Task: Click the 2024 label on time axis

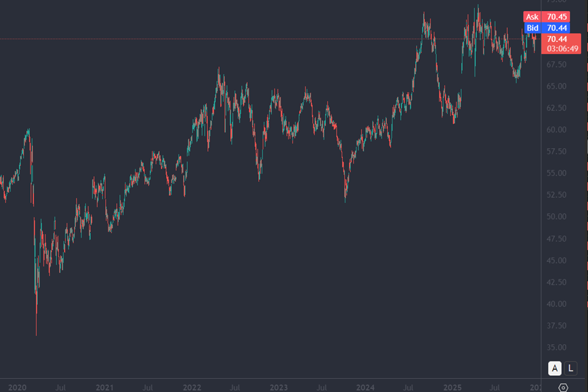Action: [365, 388]
